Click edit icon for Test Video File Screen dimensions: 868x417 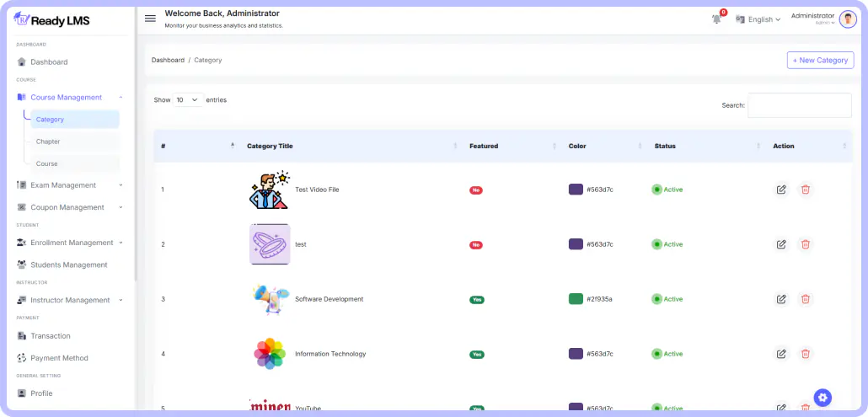781,190
